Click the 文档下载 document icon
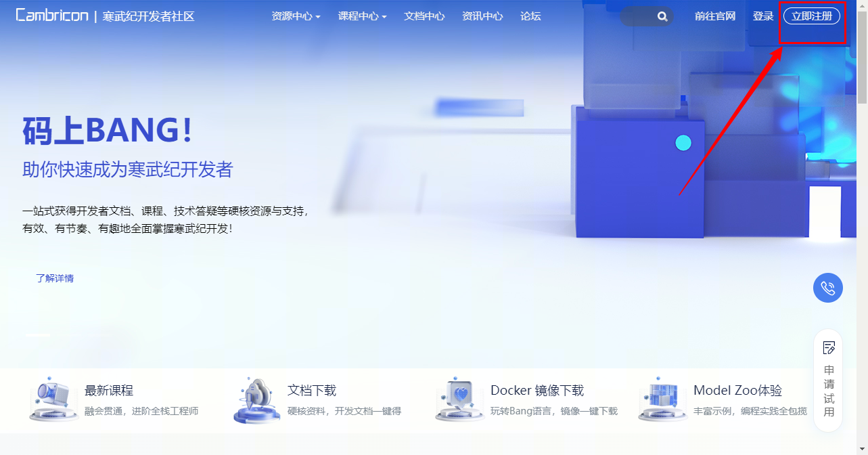This screenshot has height=455, width=868. tap(256, 398)
